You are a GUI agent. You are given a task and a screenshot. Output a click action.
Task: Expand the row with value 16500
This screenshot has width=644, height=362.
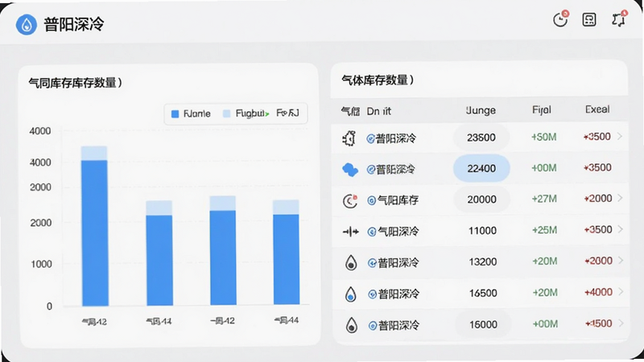pos(621,292)
